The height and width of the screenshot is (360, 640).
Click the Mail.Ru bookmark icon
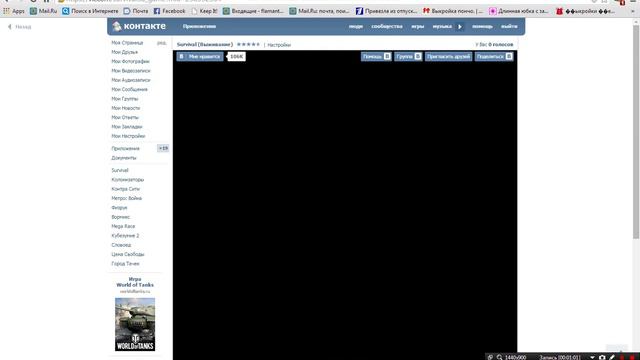33,11
